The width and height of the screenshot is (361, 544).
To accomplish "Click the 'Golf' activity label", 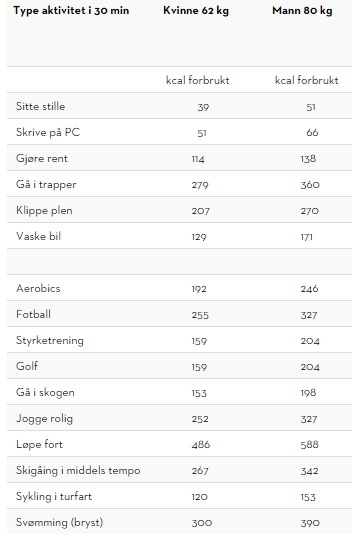I will click(27, 366).
